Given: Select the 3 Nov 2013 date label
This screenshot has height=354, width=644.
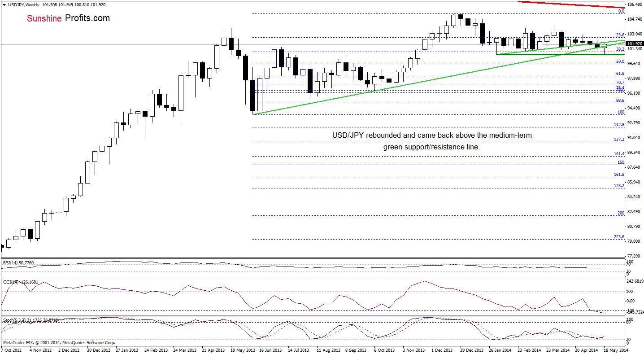Looking at the screenshot, I should (414, 350).
